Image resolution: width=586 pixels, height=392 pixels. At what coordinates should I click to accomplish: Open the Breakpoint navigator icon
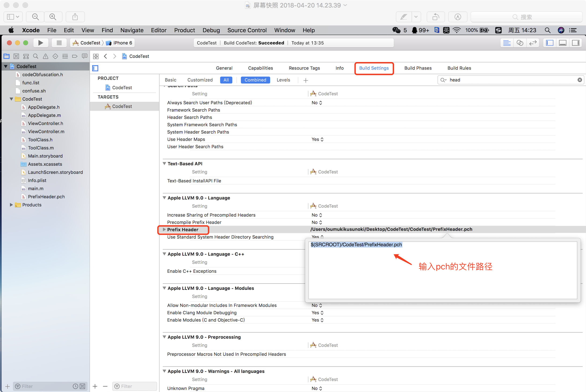pos(75,56)
